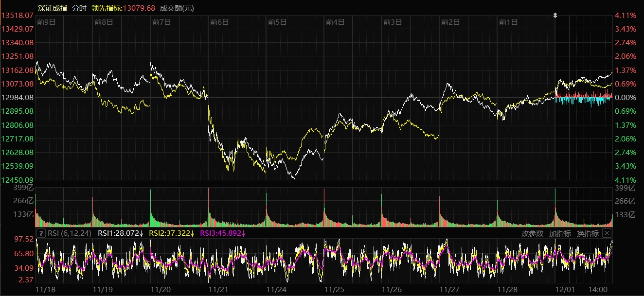Click the double-arrow marker above the chart
The width and height of the screenshot is (644, 296).
click(x=555, y=16)
